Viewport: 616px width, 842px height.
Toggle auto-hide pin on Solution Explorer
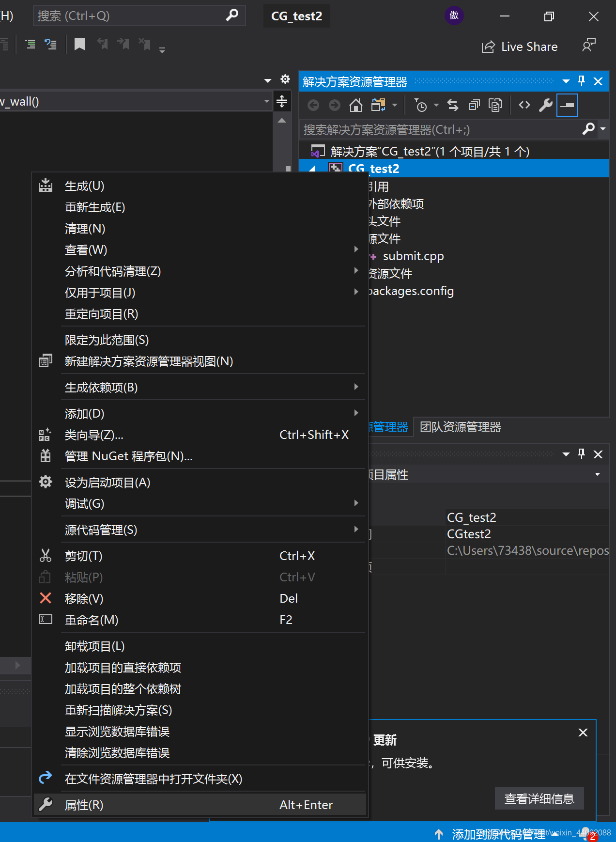click(582, 81)
